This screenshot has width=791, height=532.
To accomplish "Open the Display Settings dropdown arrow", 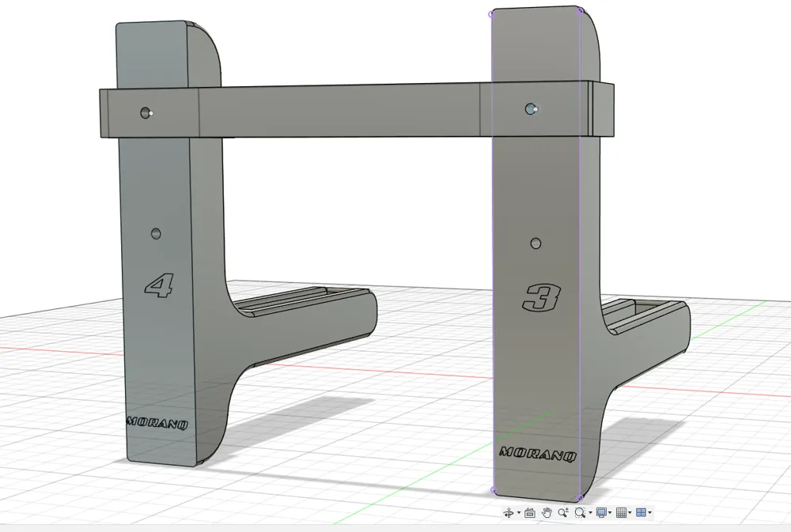I will tap(611, 512).
